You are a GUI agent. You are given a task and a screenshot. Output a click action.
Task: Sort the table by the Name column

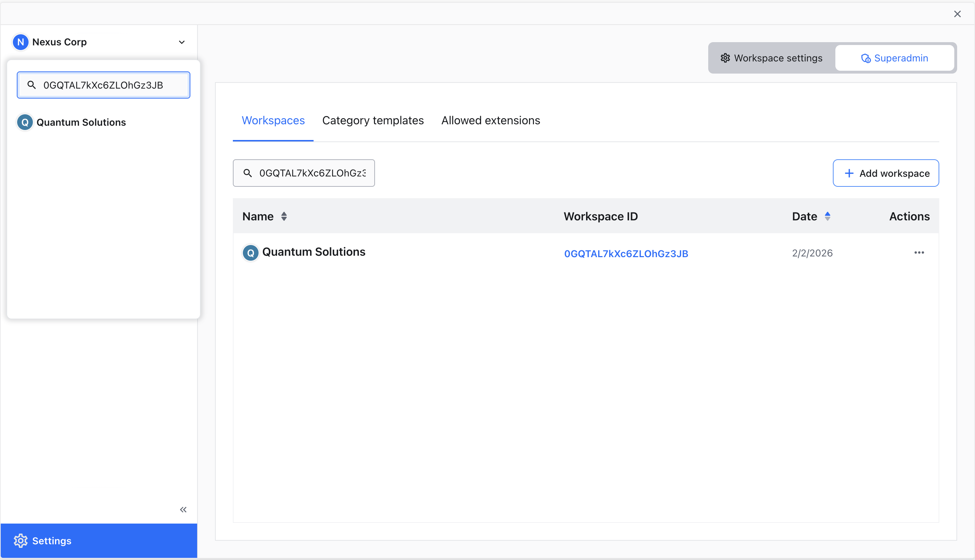(284, 216)
